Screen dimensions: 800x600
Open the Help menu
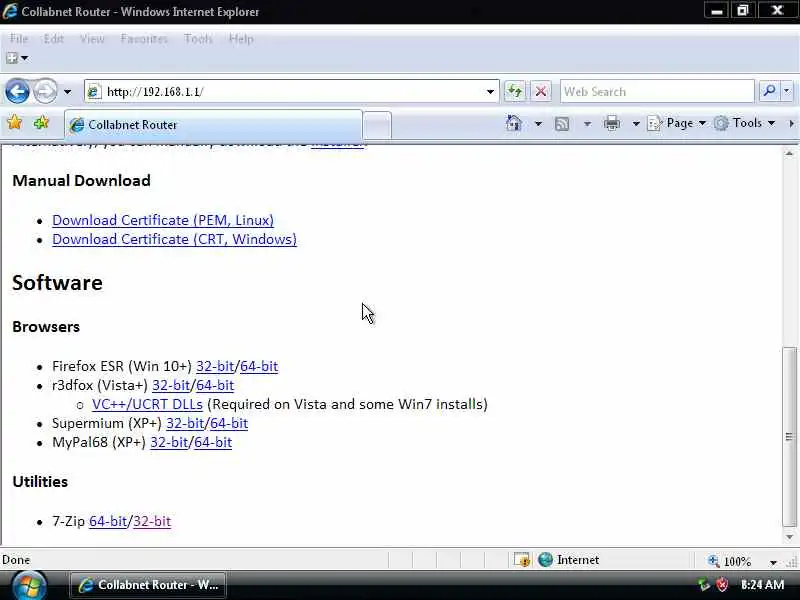point(241,39)
